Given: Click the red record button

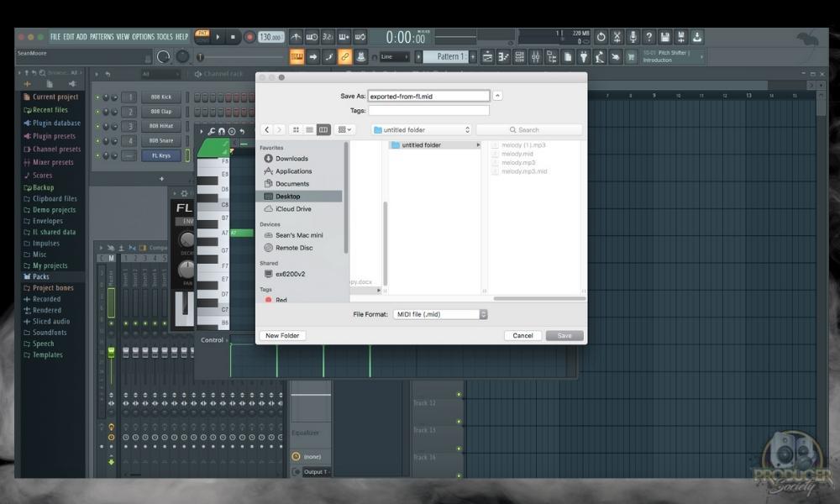Looking at the screenshot, I should (x=249, y=37).
